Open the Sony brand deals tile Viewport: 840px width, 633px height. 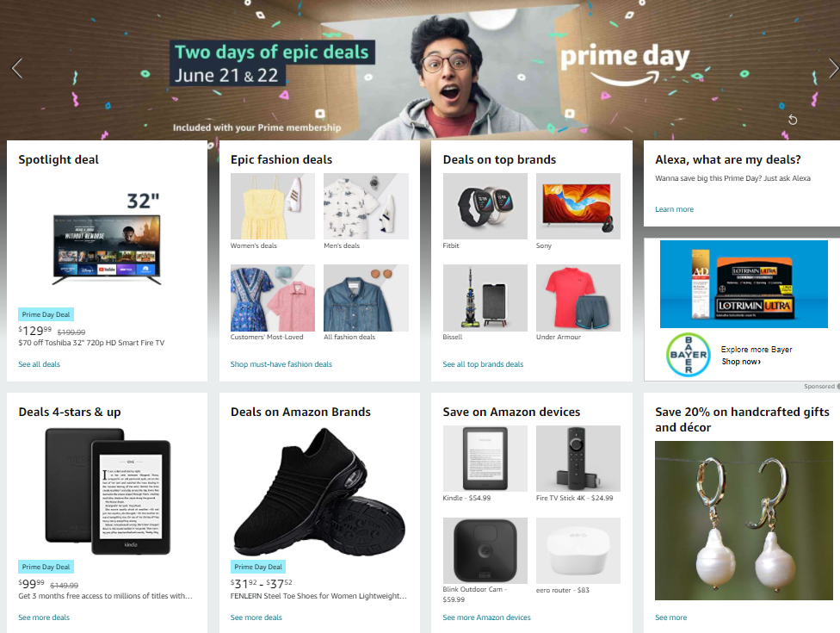click(x=578, y=207)
